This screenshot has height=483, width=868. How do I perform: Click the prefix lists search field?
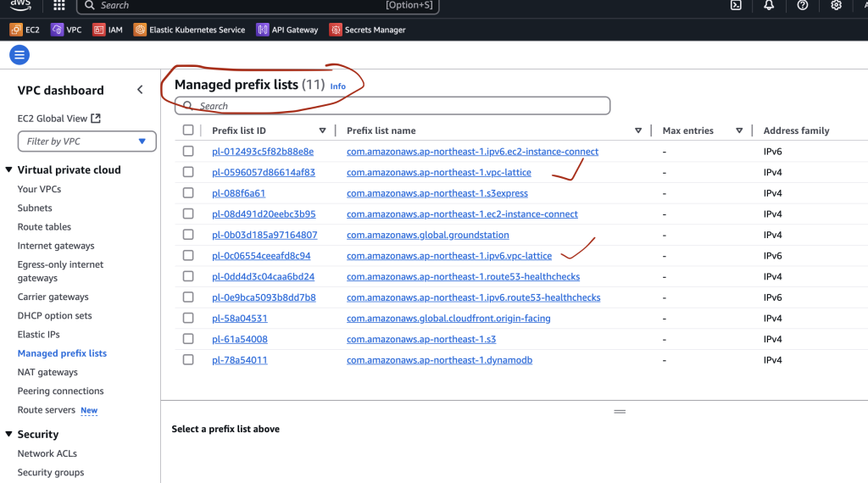pyautogui.click(x=398, y=106)
